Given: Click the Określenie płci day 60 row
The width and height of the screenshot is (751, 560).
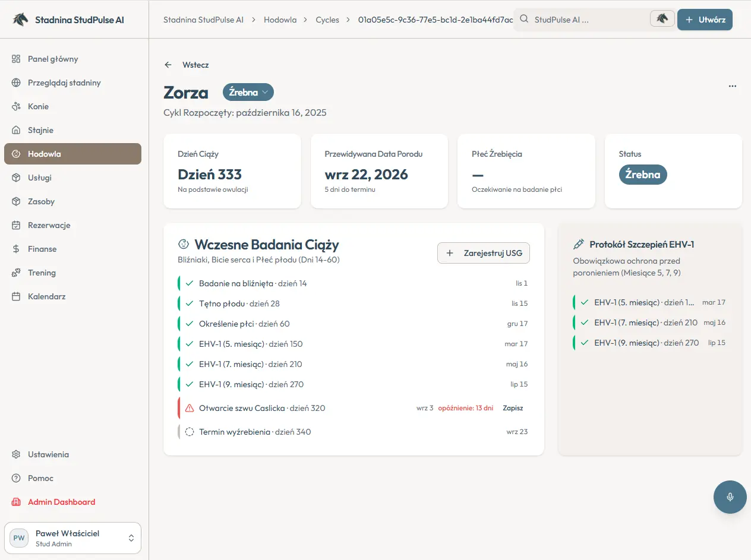Looking at the screenshot, I should (x=354, y=324).
